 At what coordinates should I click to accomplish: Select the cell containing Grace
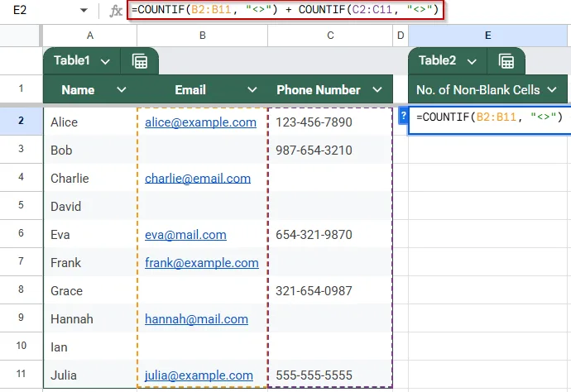tap(90, 290)
